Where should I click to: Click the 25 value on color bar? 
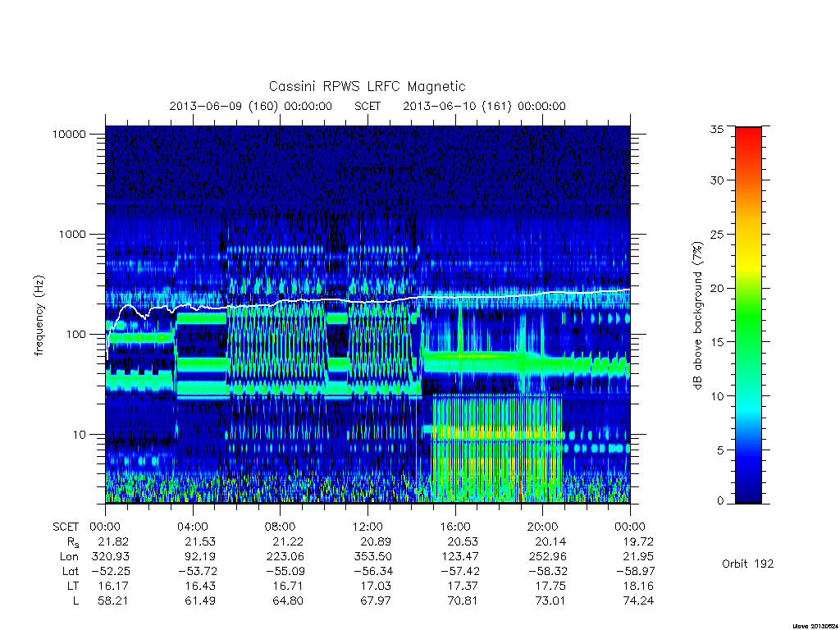pos(716,234)
